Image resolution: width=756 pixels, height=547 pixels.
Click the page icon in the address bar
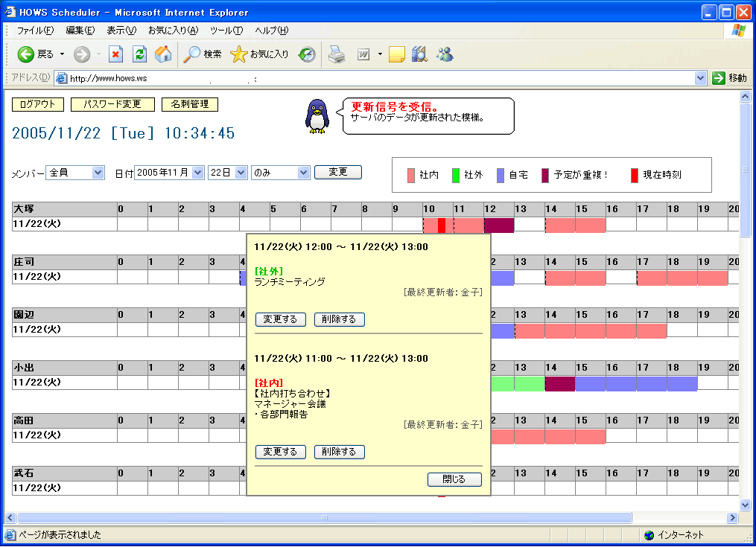click(x=61, y=78)
